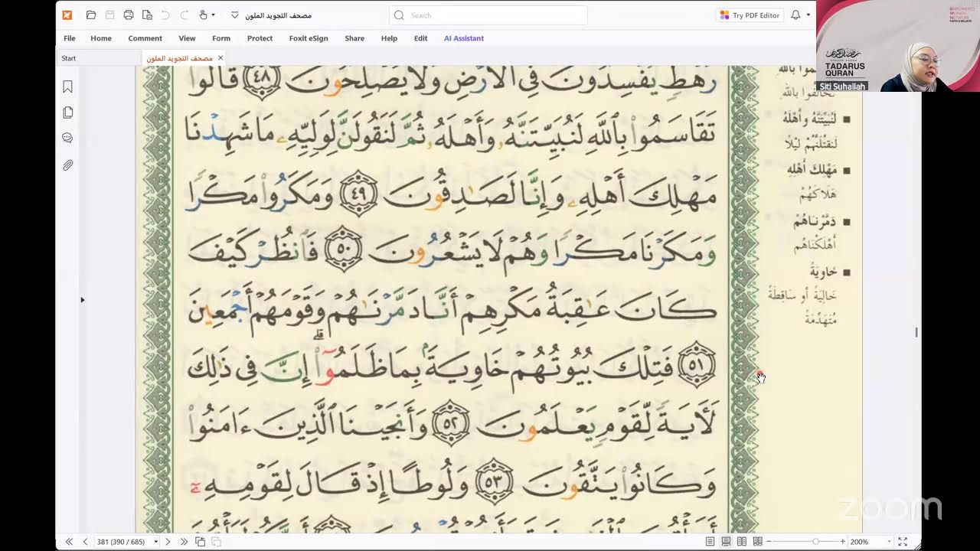Click the Try PDF Editor button
Image resolution: width=980 pixels, height=551 pixels.
pyautogui.click(x=750, y=15)
